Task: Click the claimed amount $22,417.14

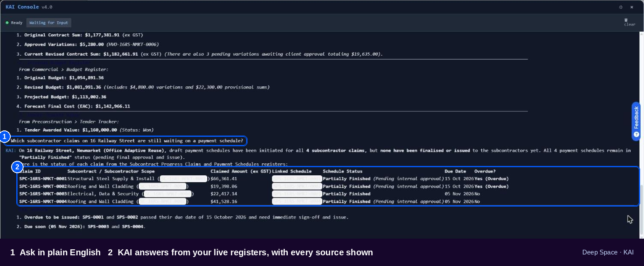Action: 224,194
